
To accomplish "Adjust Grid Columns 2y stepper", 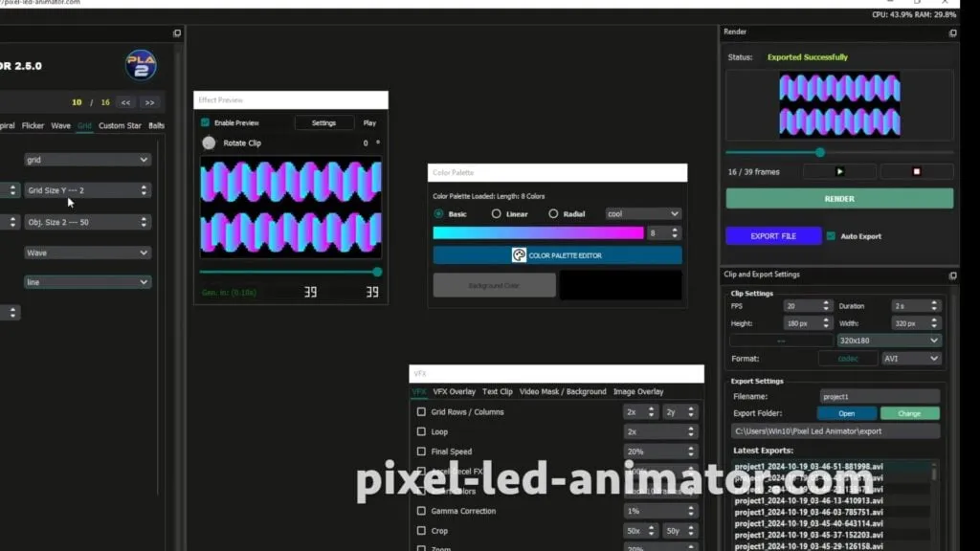I will coord(691,411).
